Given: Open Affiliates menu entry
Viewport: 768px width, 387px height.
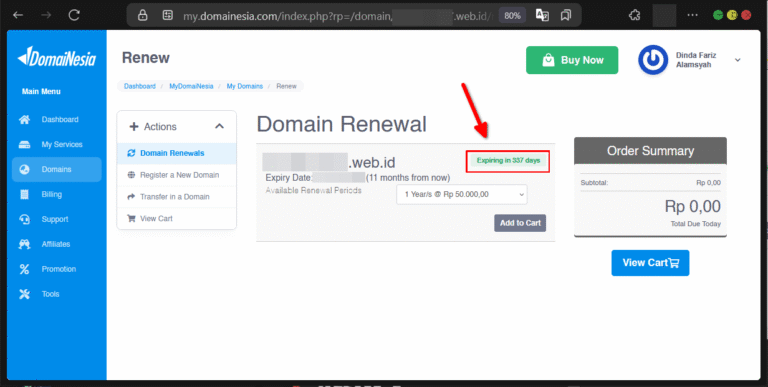Looking at the screenshot, I should click(56, 244).
